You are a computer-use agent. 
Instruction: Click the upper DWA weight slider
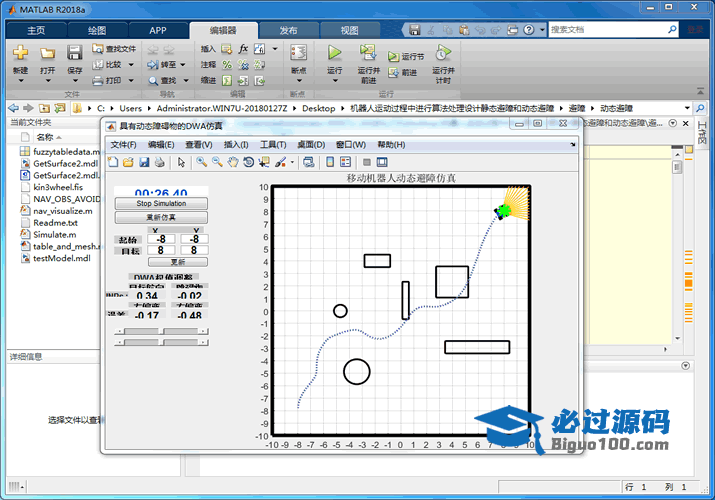(161, 331)
